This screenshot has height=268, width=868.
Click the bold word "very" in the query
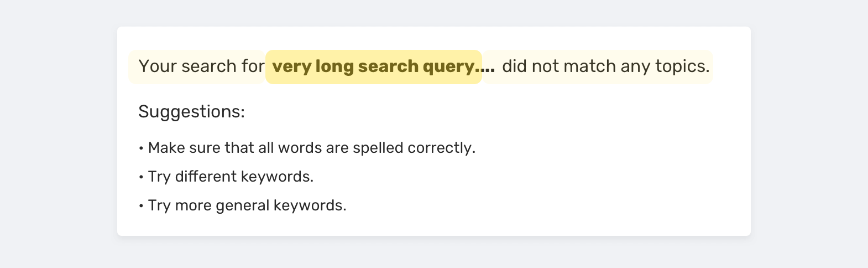[x=291, y=66]
